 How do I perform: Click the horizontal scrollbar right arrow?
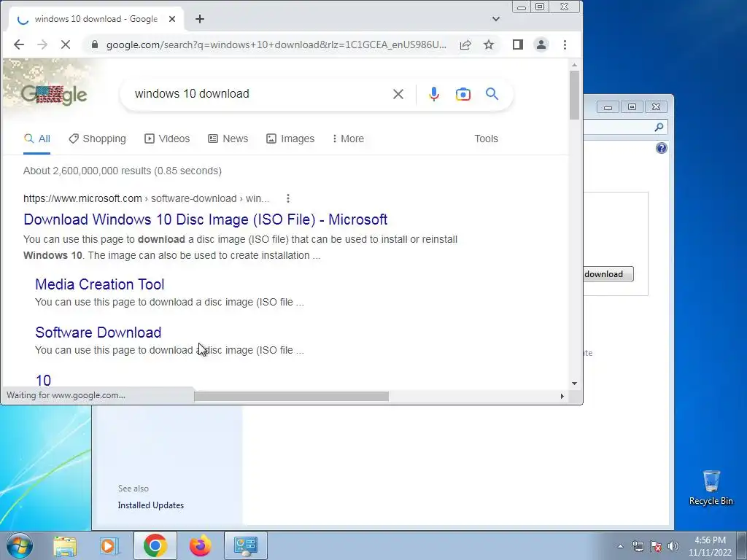[x=562, y=396]
